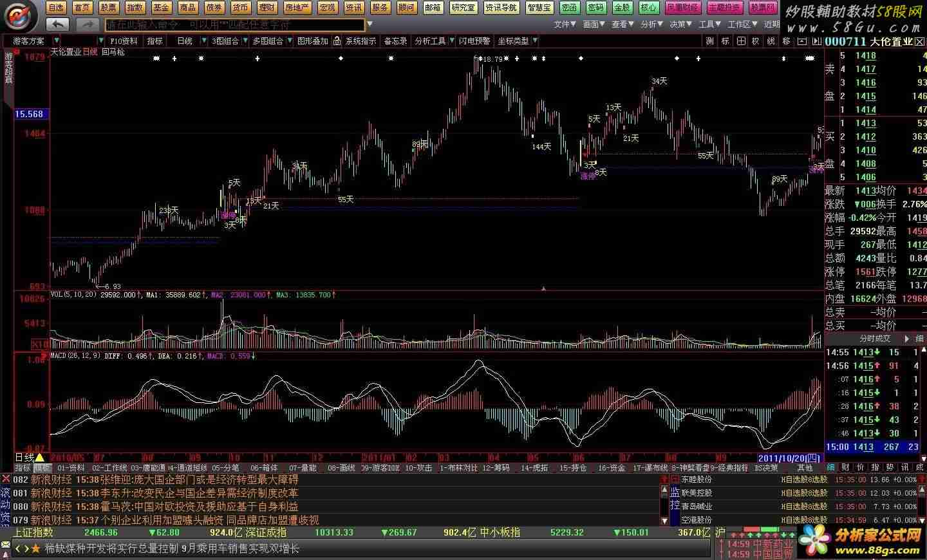Click the lock icon beside 图形叠加
The height and width of the screenshot is (560, 927).
[335, 41]
